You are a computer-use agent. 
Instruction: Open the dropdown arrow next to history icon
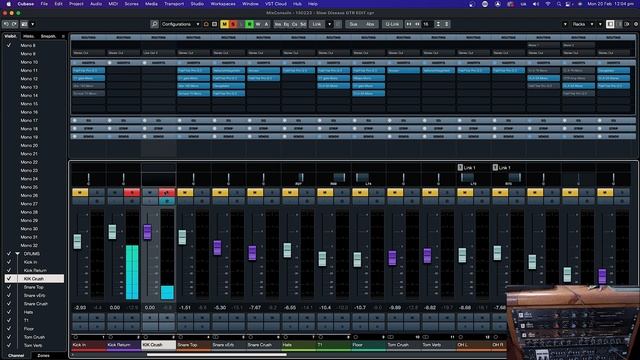[33, 24]
